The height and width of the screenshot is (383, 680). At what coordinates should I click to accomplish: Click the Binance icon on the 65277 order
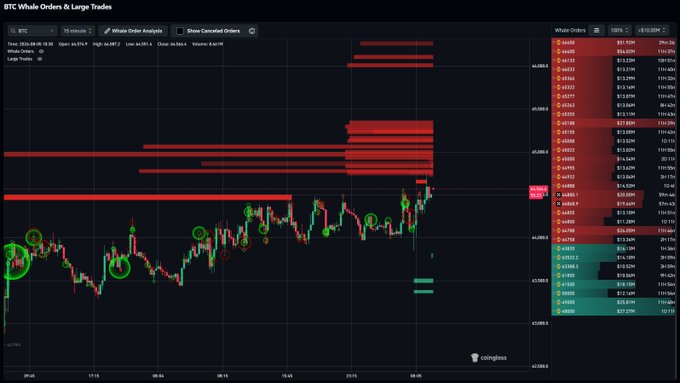[x=559, y=96]
